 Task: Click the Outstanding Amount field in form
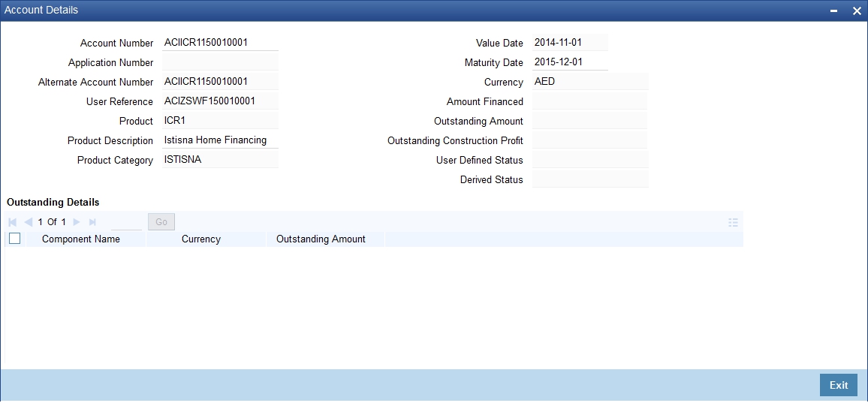pos(590,121)
